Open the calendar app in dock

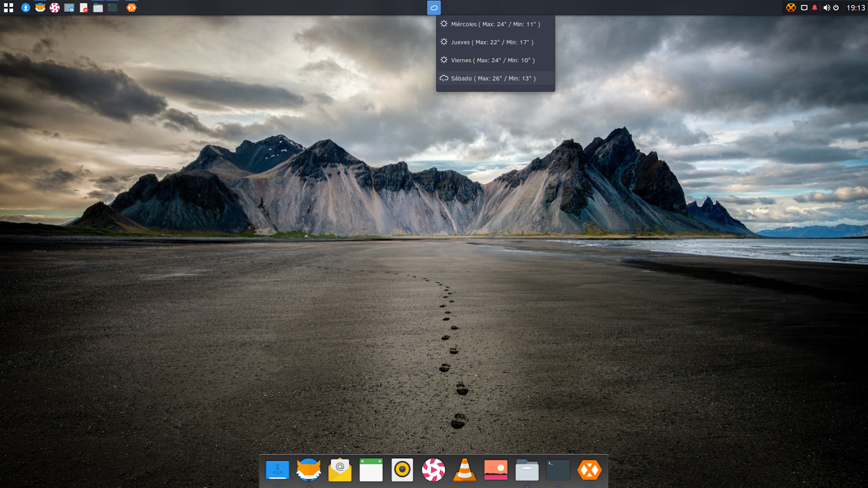click(x=371, y=470)
